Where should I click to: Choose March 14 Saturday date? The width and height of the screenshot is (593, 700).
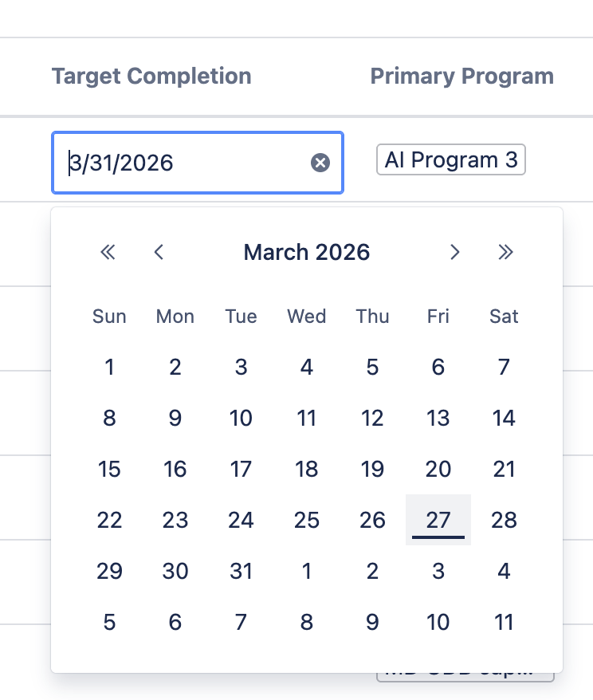(x=504, y=418)
